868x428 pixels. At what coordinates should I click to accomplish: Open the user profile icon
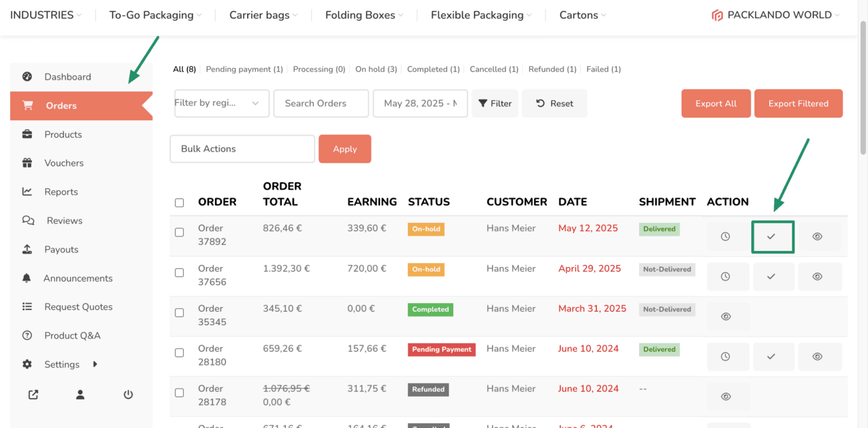coord(80,395)
